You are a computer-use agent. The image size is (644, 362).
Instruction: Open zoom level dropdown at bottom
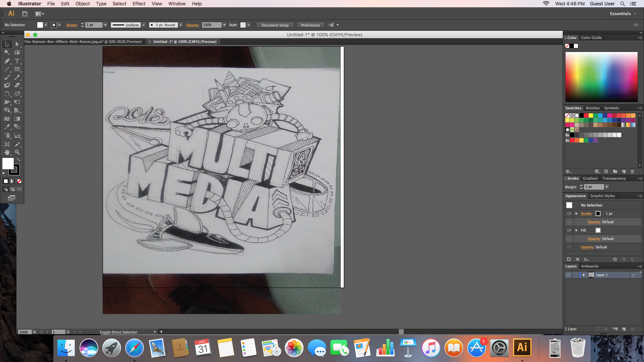[x=34, y=332]
